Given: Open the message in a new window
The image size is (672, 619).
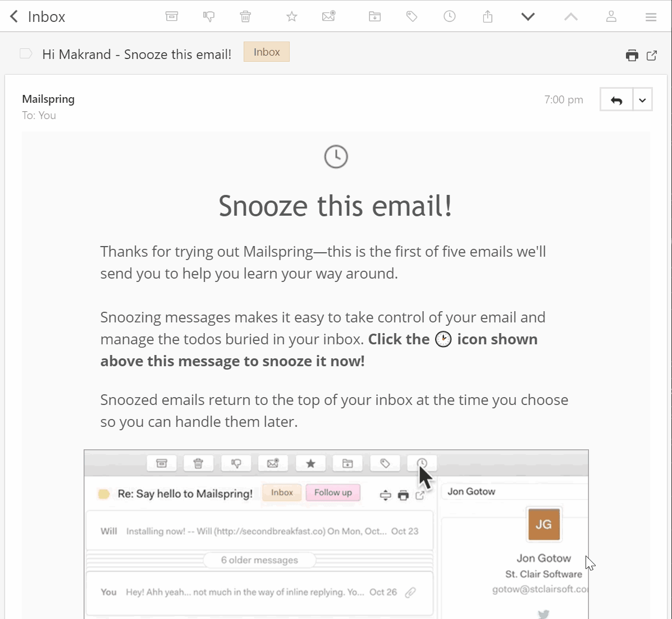Looking at the screenshot, I should click(652, 55).
